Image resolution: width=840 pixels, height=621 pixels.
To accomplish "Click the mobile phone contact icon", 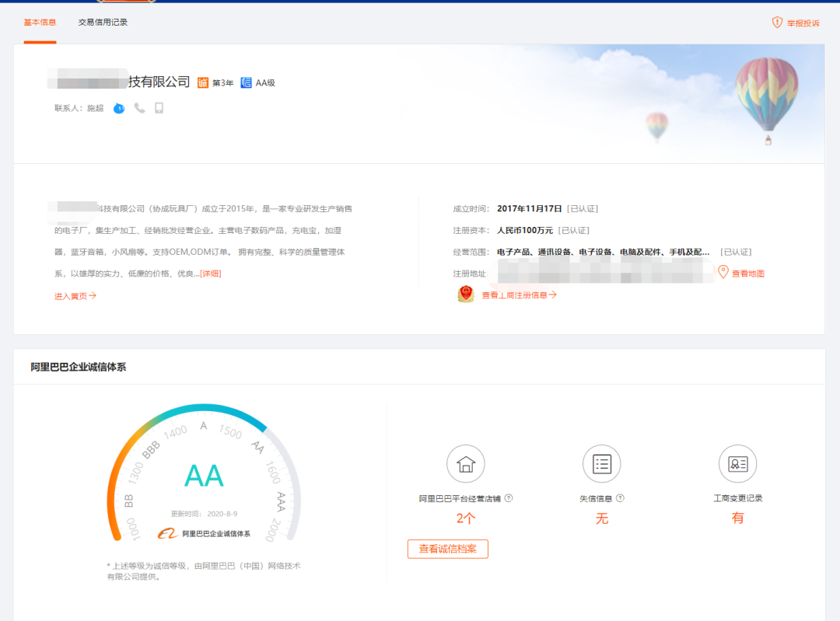I will click(159, 108).
